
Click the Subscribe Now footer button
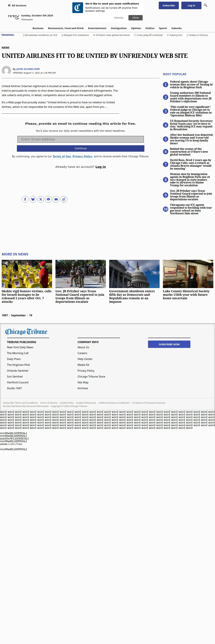[x=169, y=344]
